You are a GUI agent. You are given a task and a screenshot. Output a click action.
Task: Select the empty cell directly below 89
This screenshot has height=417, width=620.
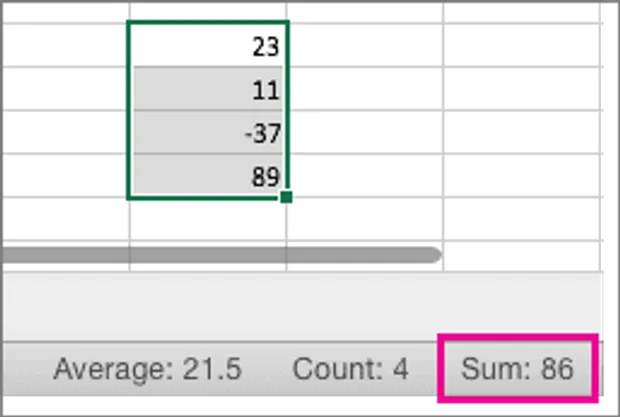208,219
